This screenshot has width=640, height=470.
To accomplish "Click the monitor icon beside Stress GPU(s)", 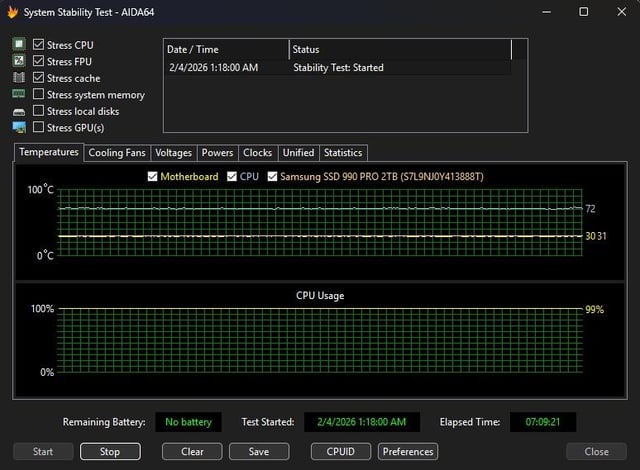I will (18, 128).
